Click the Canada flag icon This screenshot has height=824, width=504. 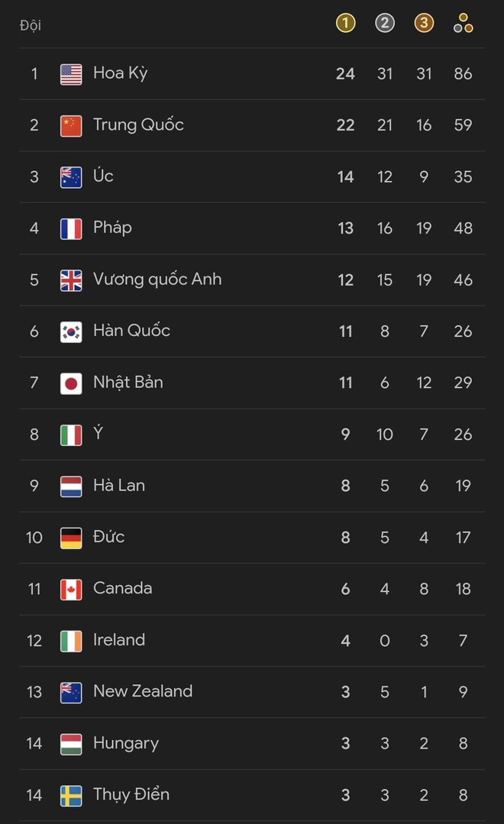[70, 589]
